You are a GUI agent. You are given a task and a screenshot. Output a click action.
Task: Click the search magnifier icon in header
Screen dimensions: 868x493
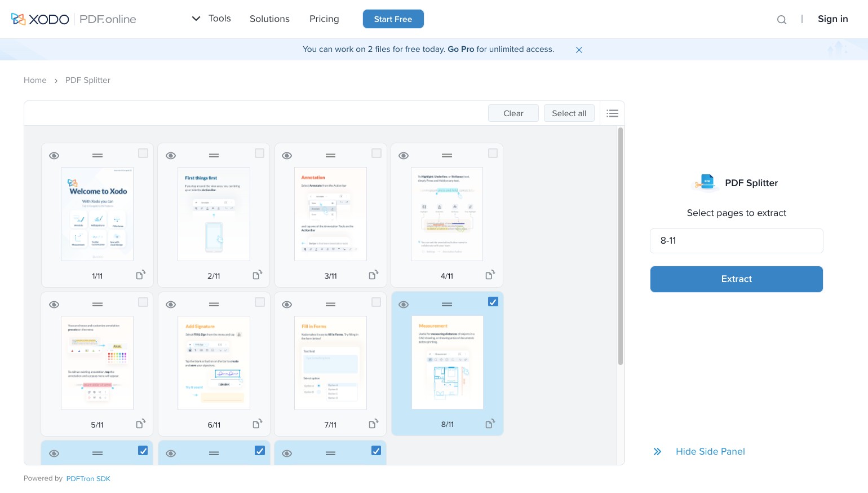[x=781, y=20]
